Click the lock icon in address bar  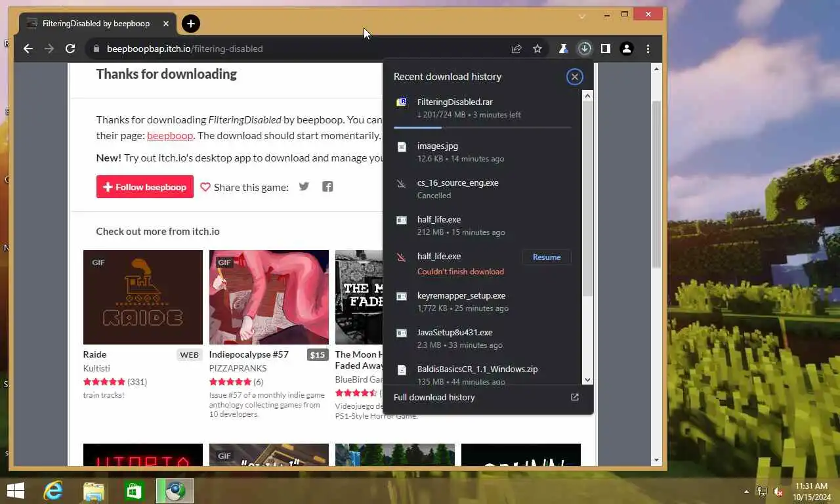[96, 49]
